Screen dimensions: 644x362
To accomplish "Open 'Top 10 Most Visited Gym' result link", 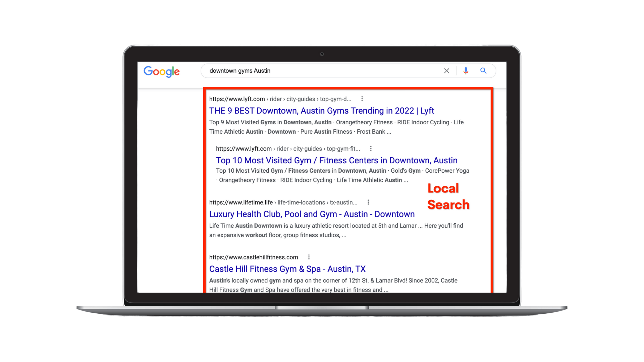I will tap(336, 160).
